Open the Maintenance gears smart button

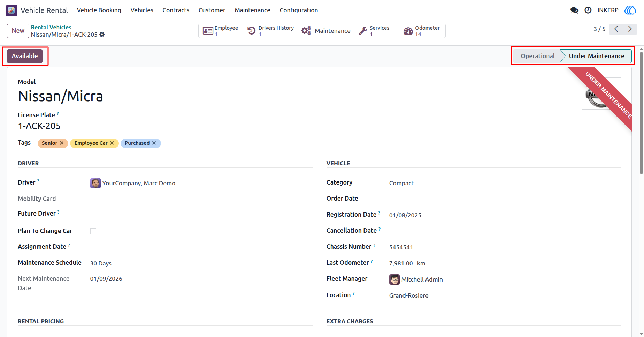pyautogui.click(x=326, y=31)
